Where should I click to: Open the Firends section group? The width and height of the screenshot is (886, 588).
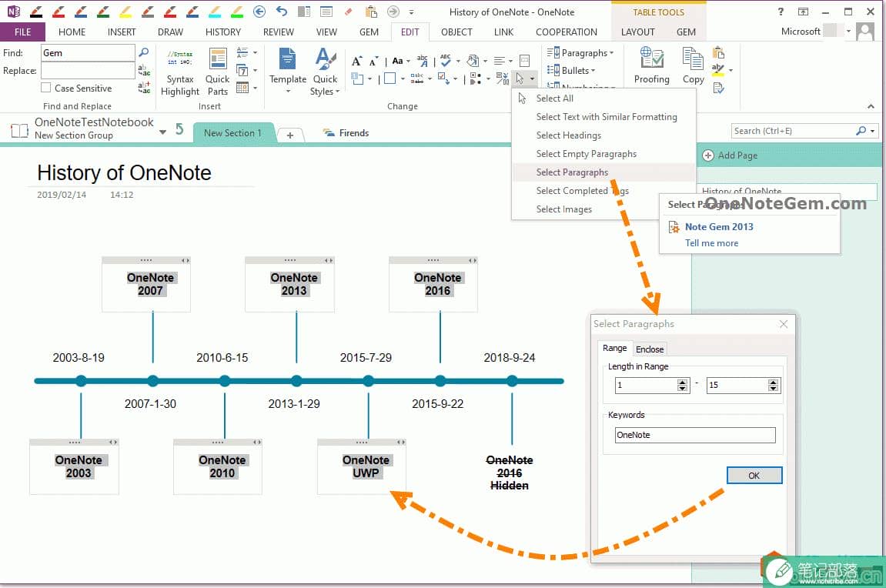point(346,132)
